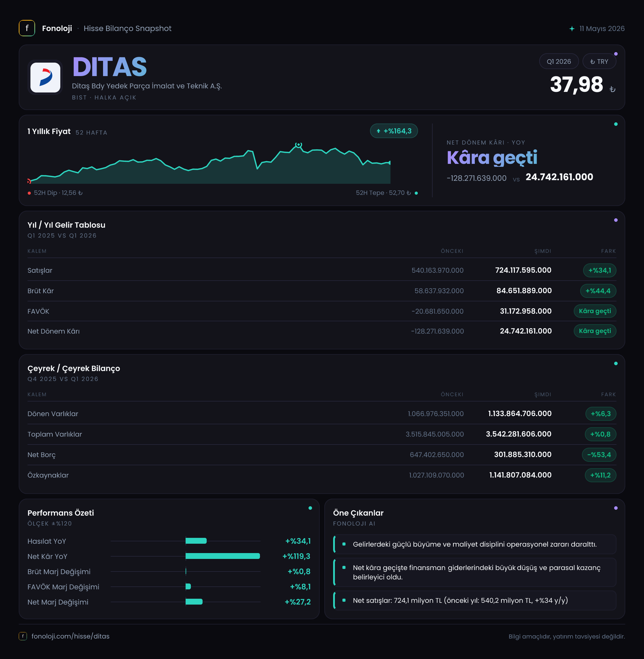The image size is (644, 659).
Task: Click the Fonoloji "f" logo in the header
Action: point(27,28)
